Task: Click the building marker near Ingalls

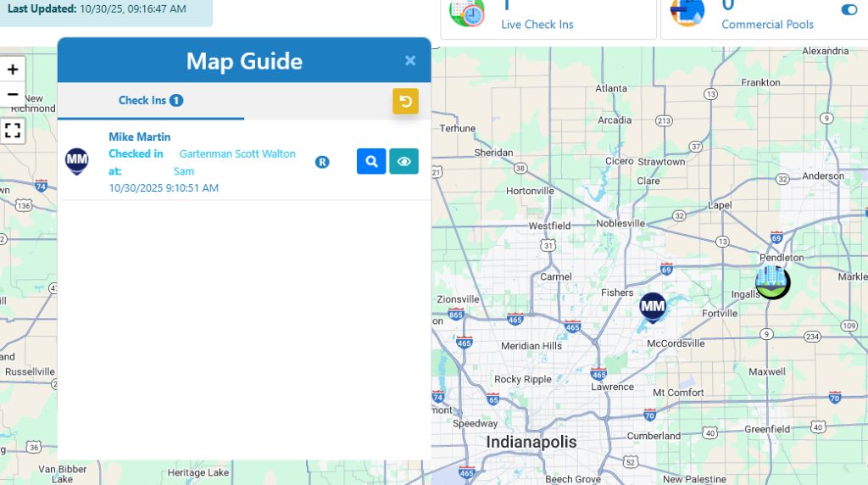Action: pos(772,281)
